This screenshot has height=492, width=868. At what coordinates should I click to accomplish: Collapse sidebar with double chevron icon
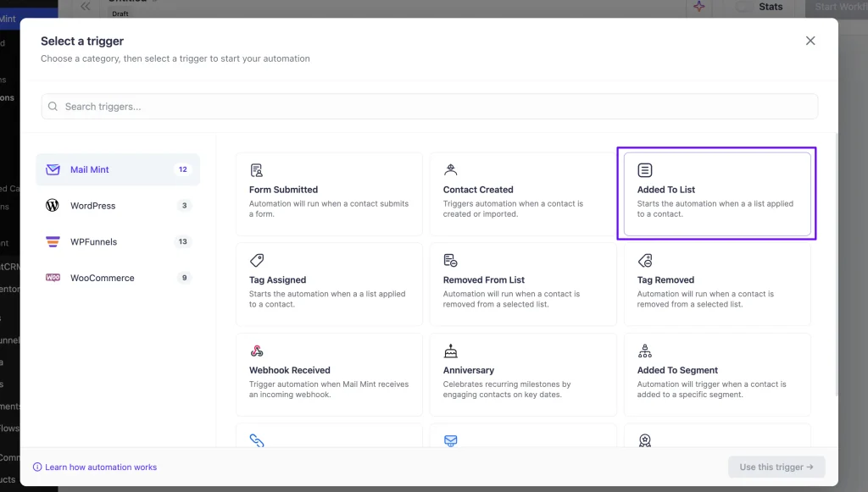point(85,7)
